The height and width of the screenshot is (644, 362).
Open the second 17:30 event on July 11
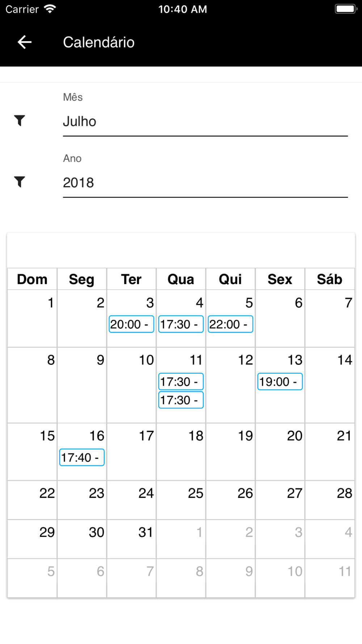181,400
